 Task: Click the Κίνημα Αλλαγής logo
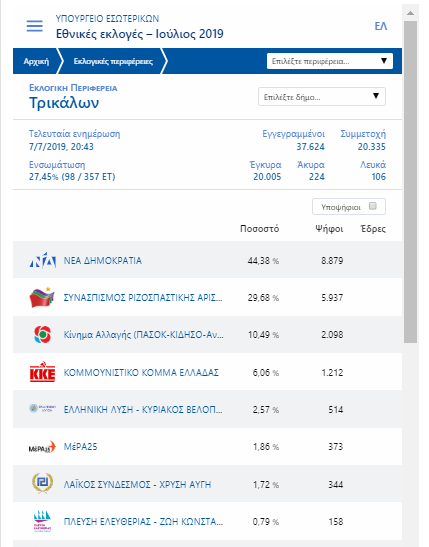click(x=43, y=335)
